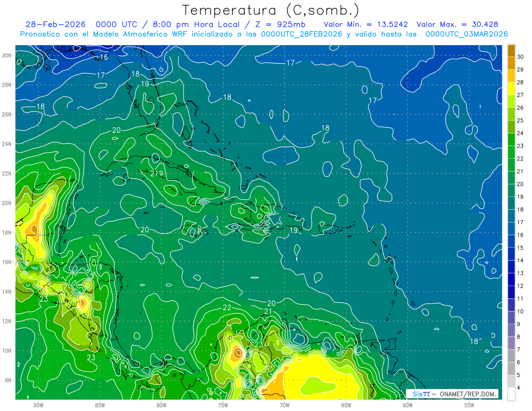The image size is (532, 411).
Task: Click the 85W longitude axis label
Action: click(x=100, y=406)
